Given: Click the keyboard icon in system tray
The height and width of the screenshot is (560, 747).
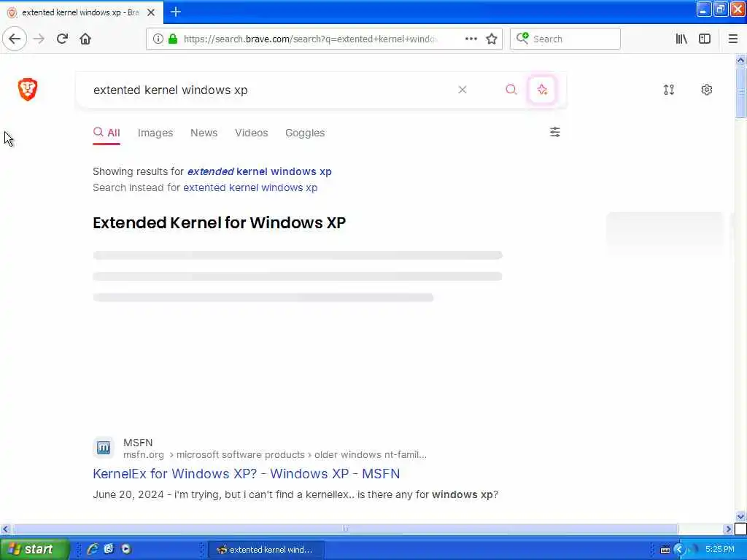Looking at the screenshot, I should [x=665, y=550].
